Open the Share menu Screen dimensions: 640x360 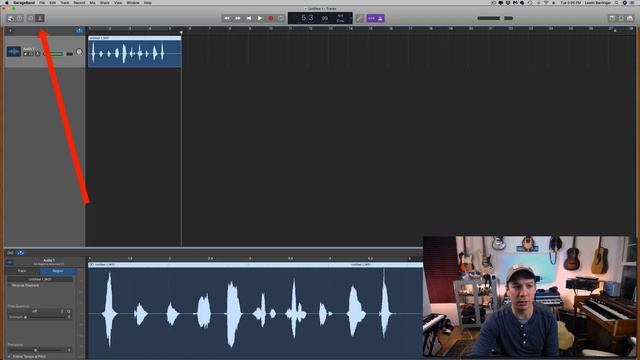click(x=104, y=3)
